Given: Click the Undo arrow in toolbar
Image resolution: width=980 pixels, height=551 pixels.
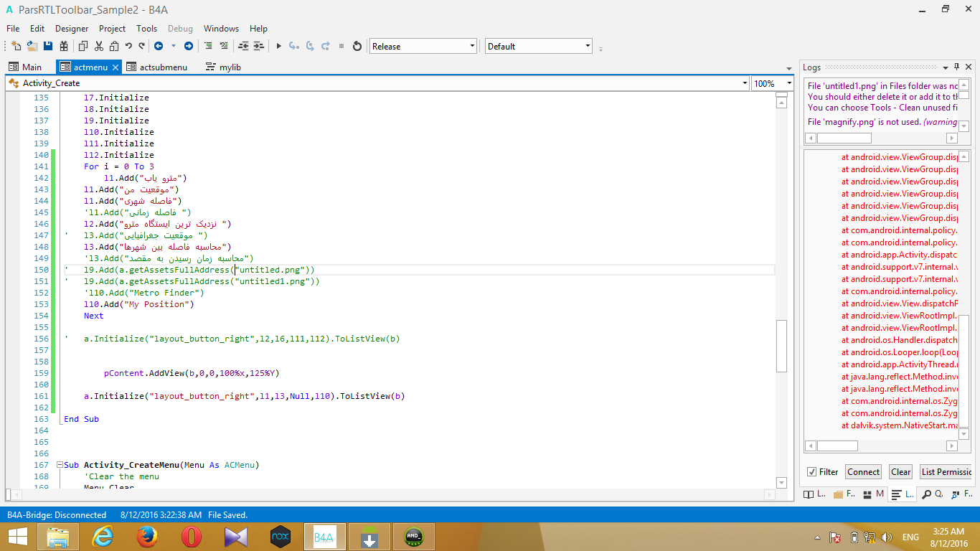Looking at the screenshot, I should click(x=128, y=46).
